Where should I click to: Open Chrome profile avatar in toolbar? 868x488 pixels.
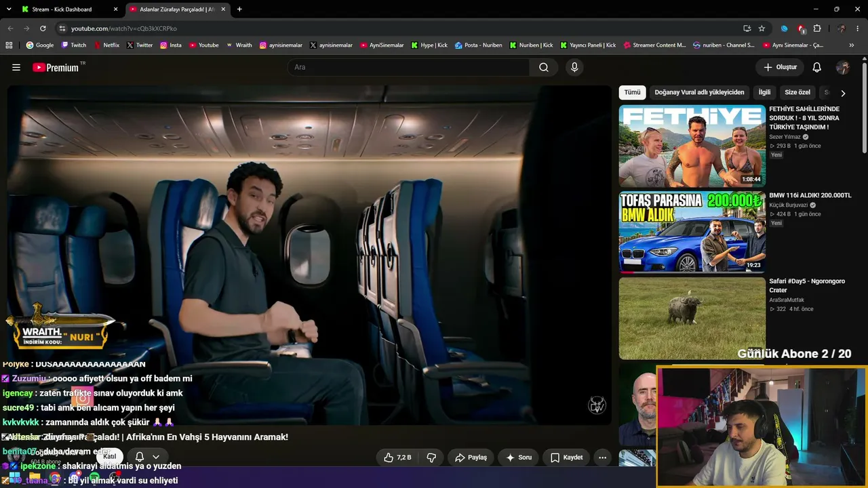842,28
